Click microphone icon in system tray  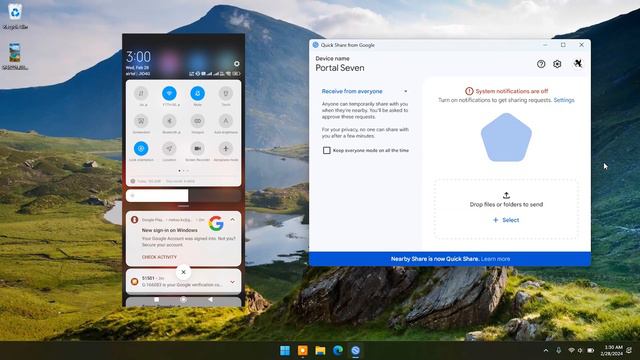(558, 350)
